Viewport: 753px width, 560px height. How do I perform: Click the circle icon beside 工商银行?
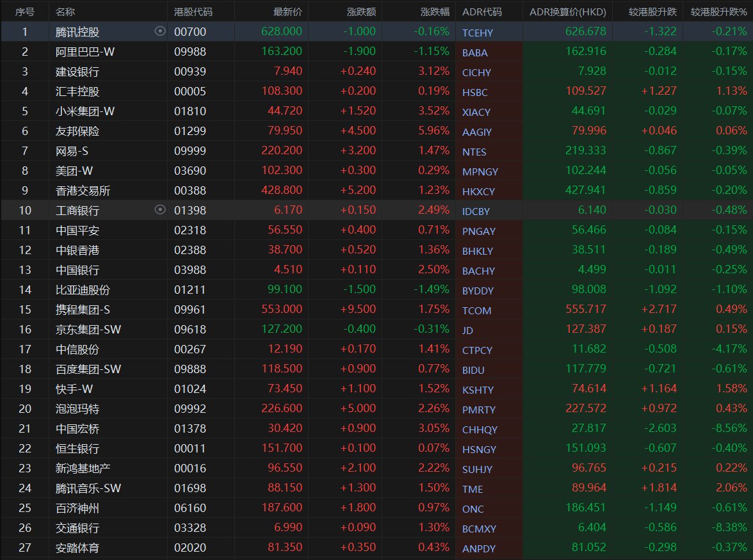pos(160,210)
